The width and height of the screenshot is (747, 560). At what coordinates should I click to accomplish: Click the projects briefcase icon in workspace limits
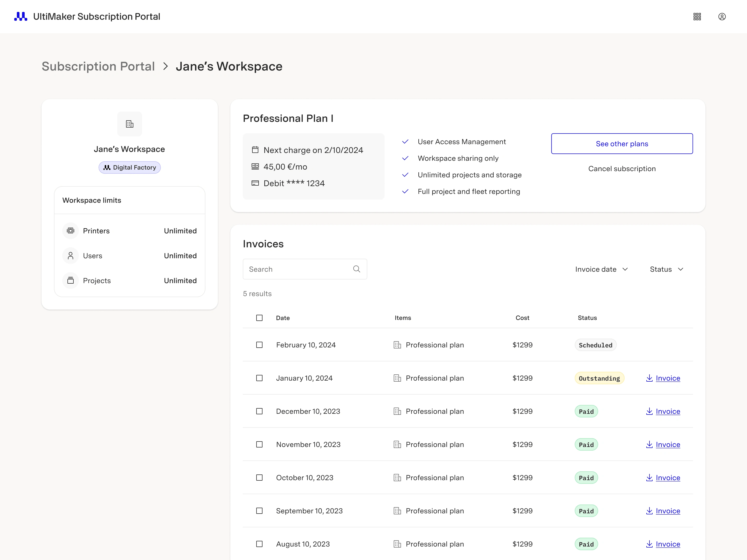[x=71, y=281]
